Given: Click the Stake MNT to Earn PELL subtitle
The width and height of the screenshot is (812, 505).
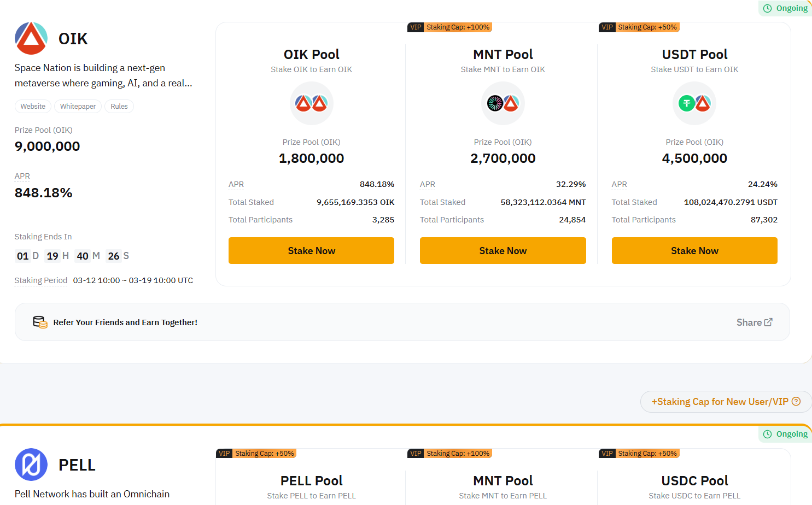Looking at the screenshot, I should coord(503,496).
